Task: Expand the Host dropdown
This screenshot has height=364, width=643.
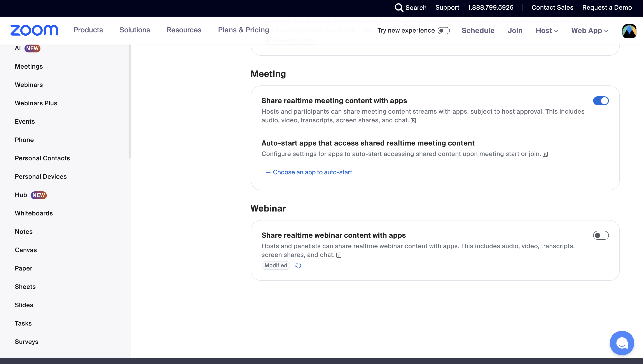Action: tap(547, 31)
